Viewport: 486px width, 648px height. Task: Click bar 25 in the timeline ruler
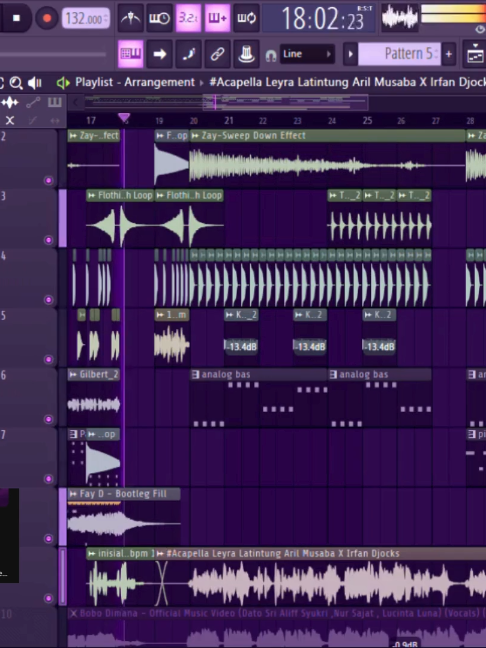(x=367, y=120)
